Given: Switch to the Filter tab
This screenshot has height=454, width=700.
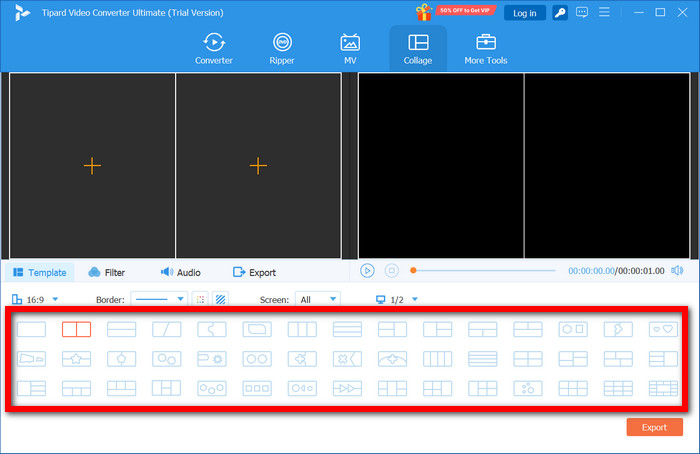Looking at the screenshot, I should click(x=107, y=272).
